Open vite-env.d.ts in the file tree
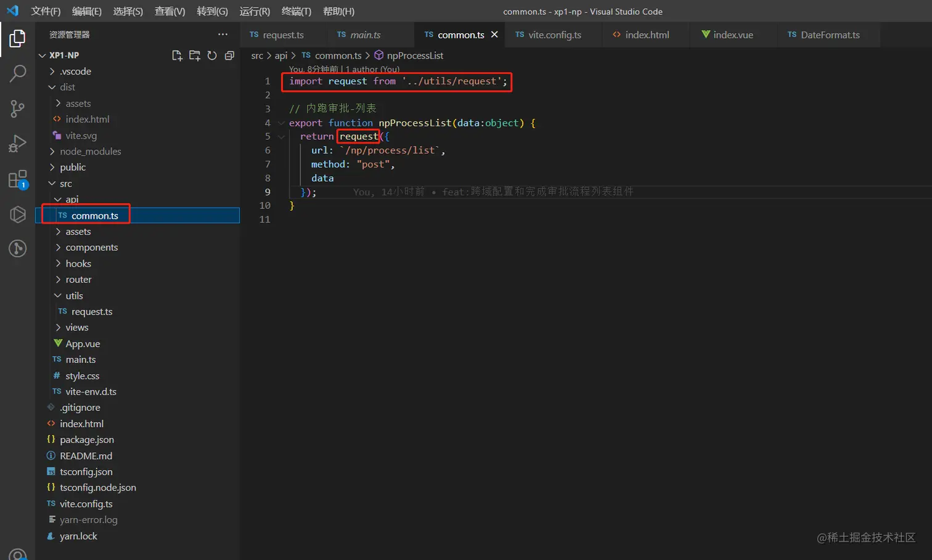The image size is (932, 560). pyautogui.click(x=138, y=392)
